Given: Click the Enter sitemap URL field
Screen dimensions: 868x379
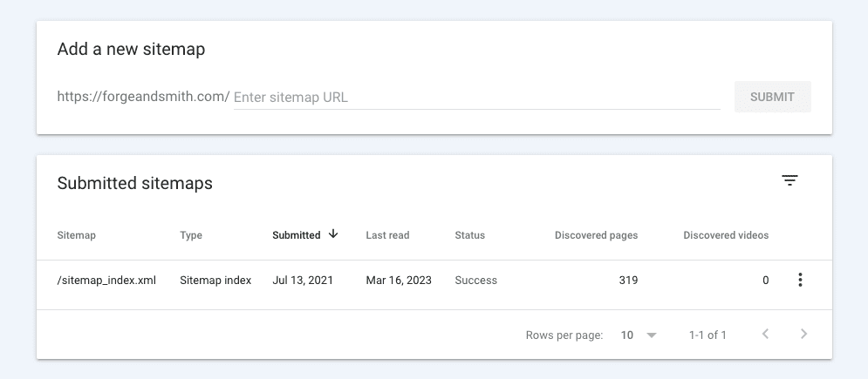Looking at the screenshot, I should [x=475, y=98].
